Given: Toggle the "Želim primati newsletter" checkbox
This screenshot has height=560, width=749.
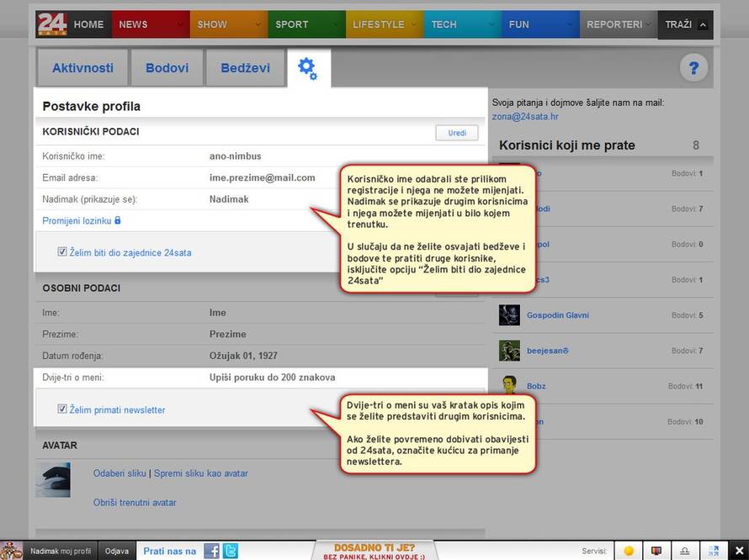Looking at the screenshot, I should (x=62, y=409).
